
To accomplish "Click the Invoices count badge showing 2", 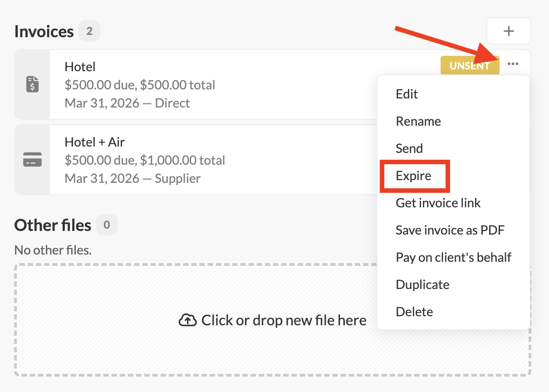I will [x=89, y=31].
